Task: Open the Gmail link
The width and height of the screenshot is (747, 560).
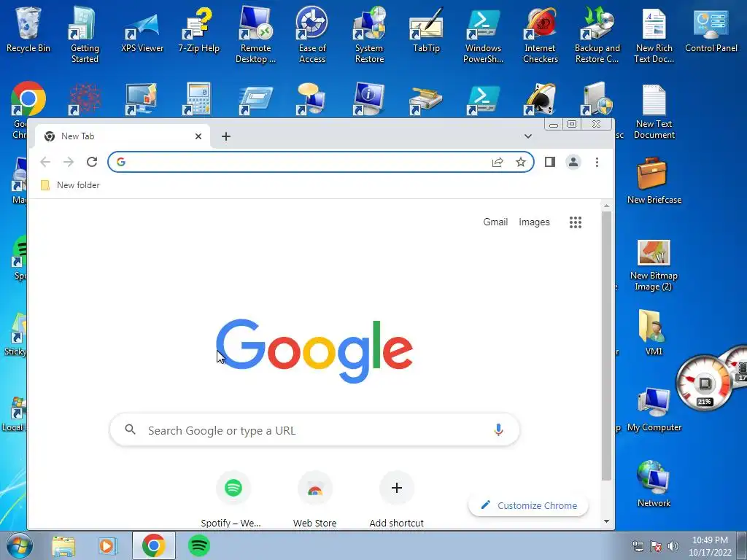Action: point(495,222)
